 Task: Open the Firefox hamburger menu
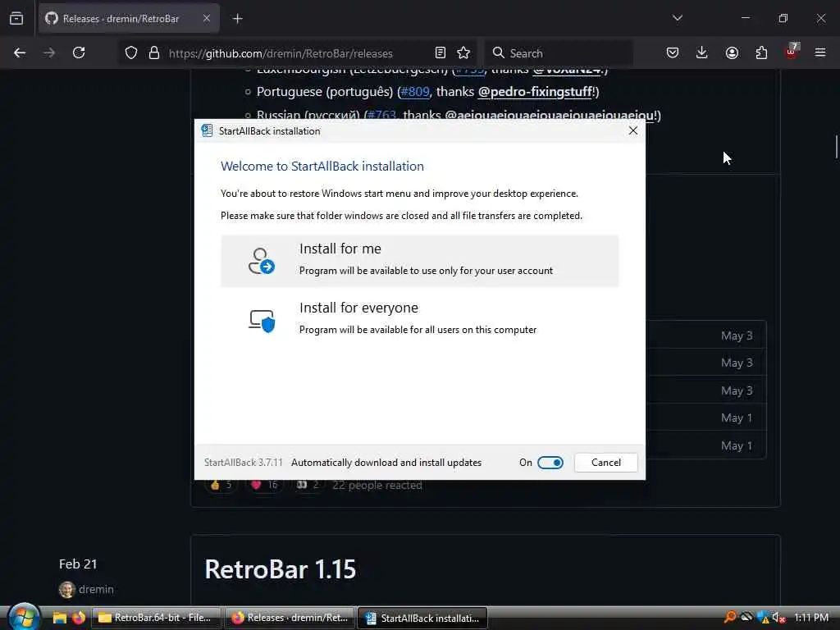tap(820, 52)
